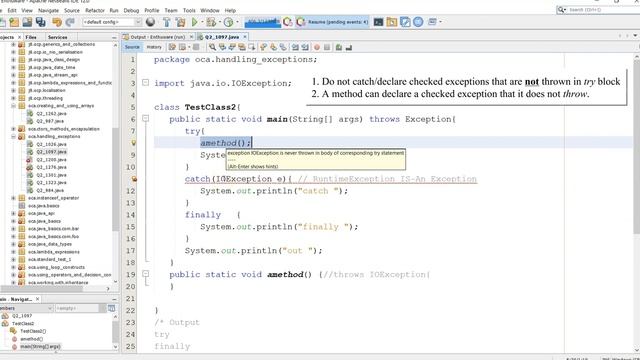The height and width of the screenshot is (360, 640).
Task: Open Q2_984.java in project tree
Action: [50, 190]
